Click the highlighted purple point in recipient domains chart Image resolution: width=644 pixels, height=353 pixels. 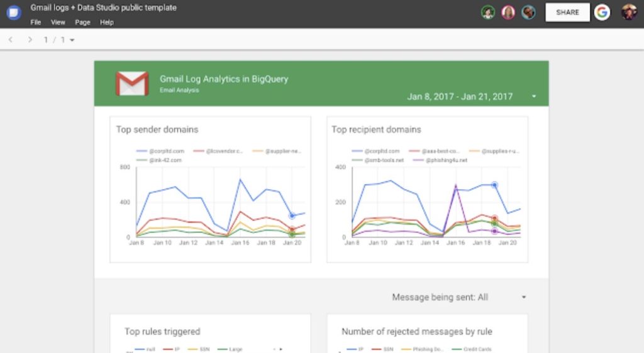(495, 231)
